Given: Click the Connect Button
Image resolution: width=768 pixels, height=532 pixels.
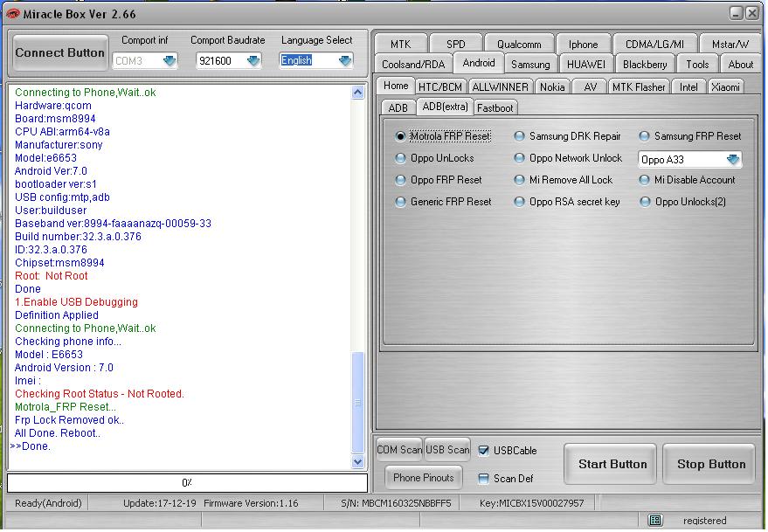Looking at the screenshot, I should (59, 53).
